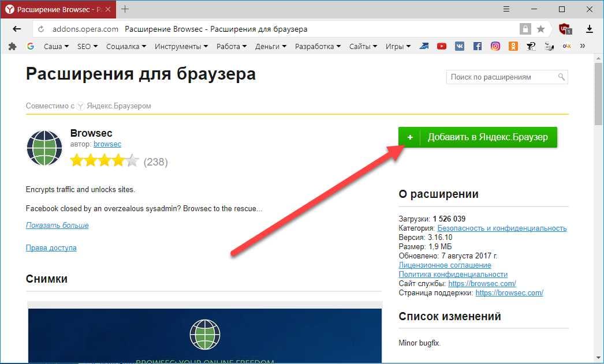Show more bookmarks via double chevron
The height and width of the screenshot is (364, 604).
pyautogui.click(x=583, y=46)
